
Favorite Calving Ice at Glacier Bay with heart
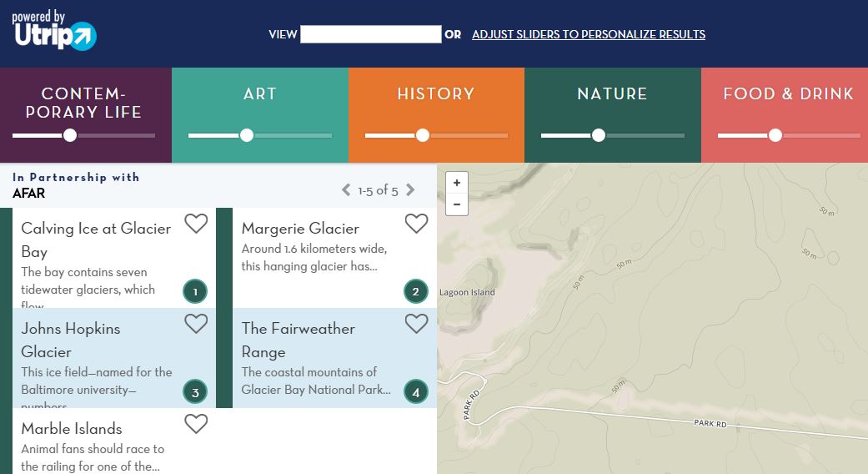[x=196, y=224]
